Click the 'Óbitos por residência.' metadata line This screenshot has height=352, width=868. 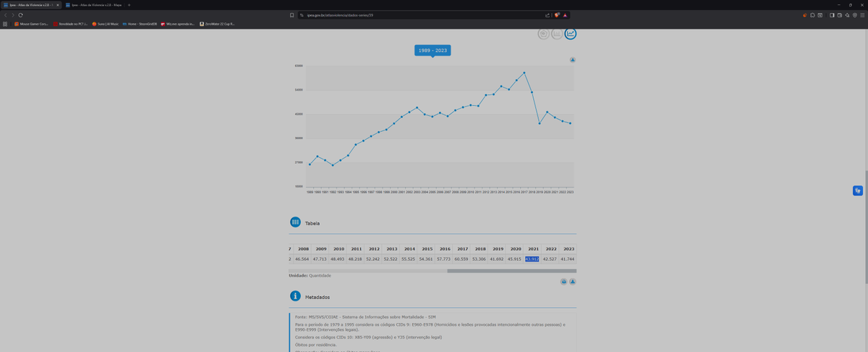[x=315, y=344]
